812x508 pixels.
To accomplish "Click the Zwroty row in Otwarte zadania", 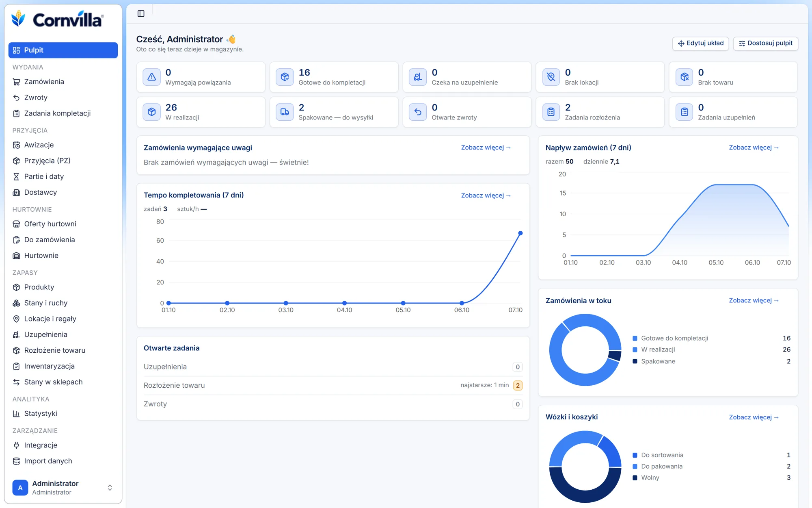I will point(333,404).
